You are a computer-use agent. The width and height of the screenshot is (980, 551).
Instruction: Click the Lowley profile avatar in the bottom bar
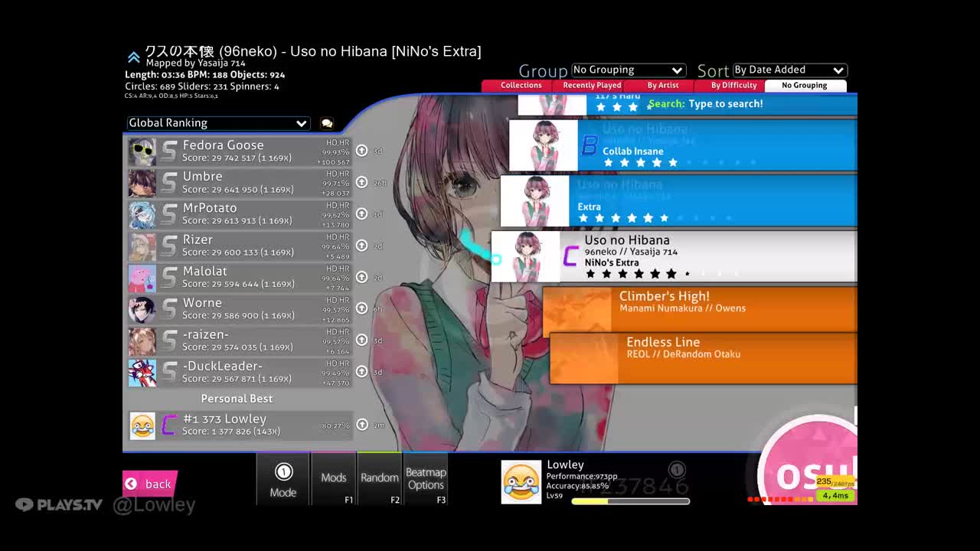pyautogui.click(x=521, y=481)
